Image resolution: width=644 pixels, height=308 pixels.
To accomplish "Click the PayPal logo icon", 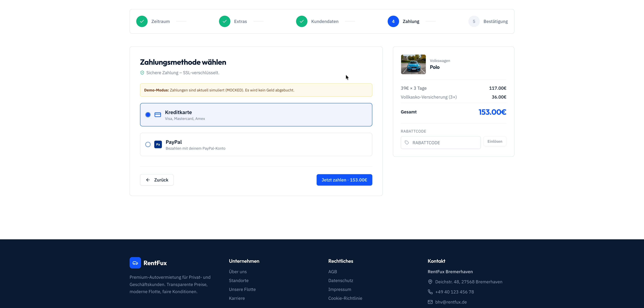I will tap(158, 144).
